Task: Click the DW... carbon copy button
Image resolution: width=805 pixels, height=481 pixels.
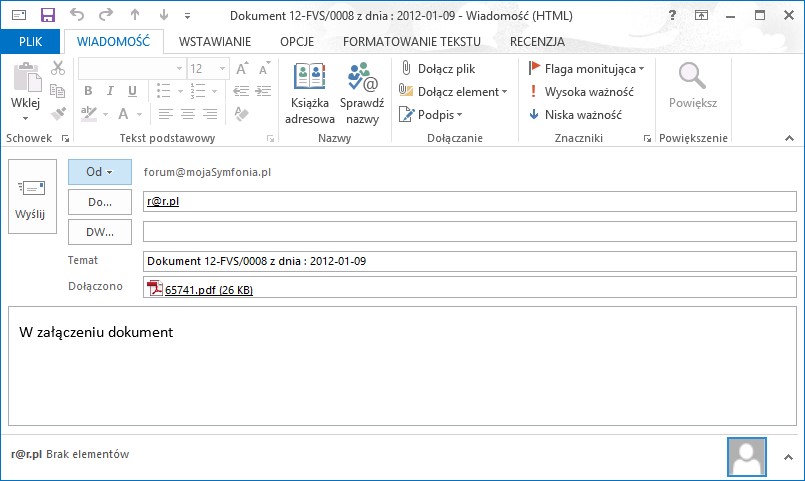Action: (100, 232)
